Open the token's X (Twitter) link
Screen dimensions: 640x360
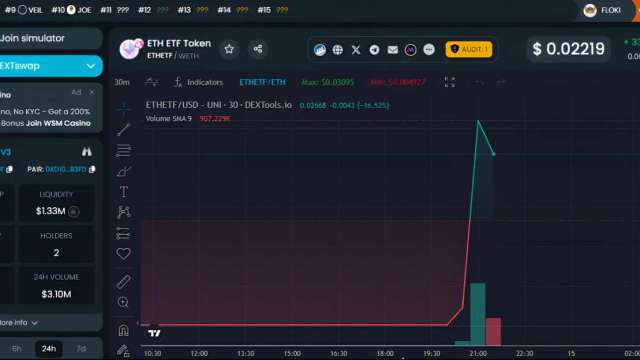356,50
